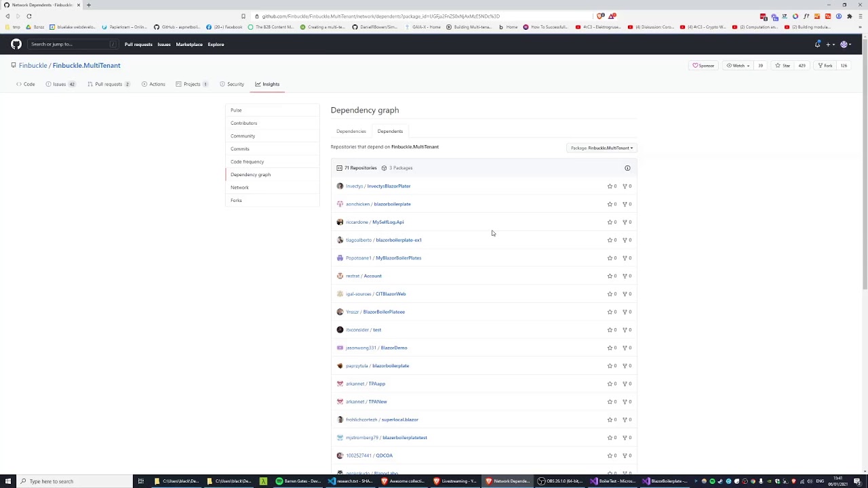Open the Actions tab
The image size is (868, 488).
pos(153,84)
